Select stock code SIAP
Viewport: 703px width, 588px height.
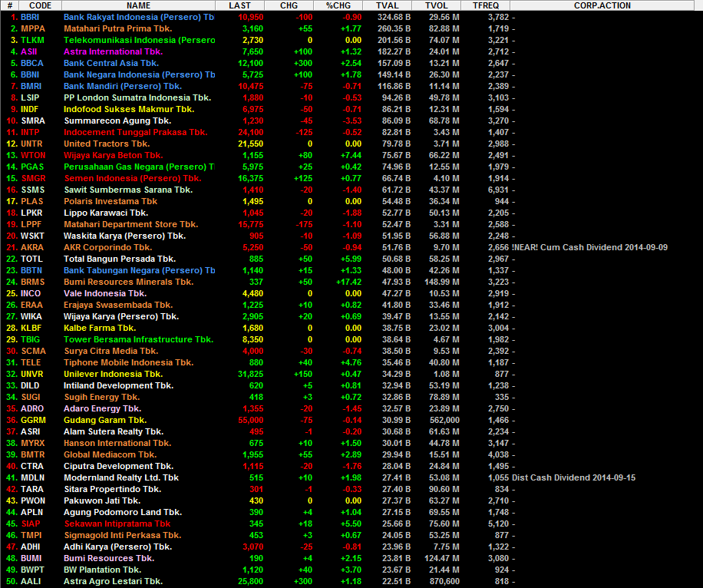point(31,524)
